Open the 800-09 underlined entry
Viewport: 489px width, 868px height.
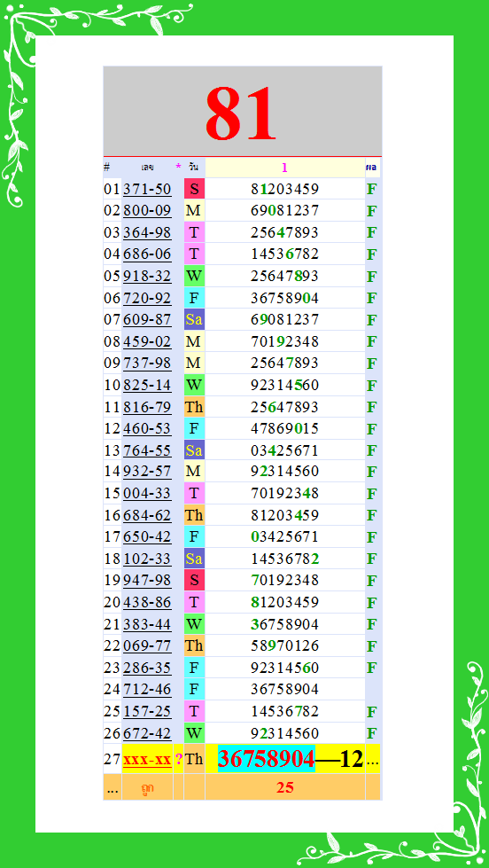[147, 211]
